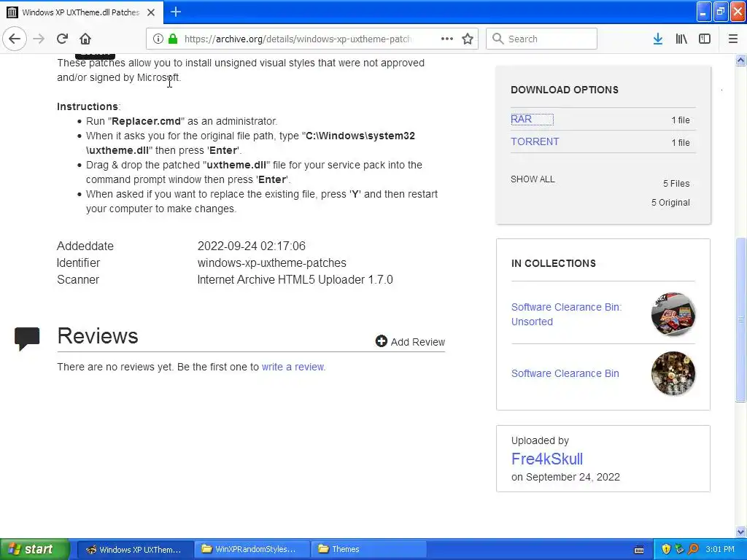This screenshot has height=560, width=747.
Task: Click the identifier value windows-xp-uxtheme-patches
Action: (x=272, y=262)
